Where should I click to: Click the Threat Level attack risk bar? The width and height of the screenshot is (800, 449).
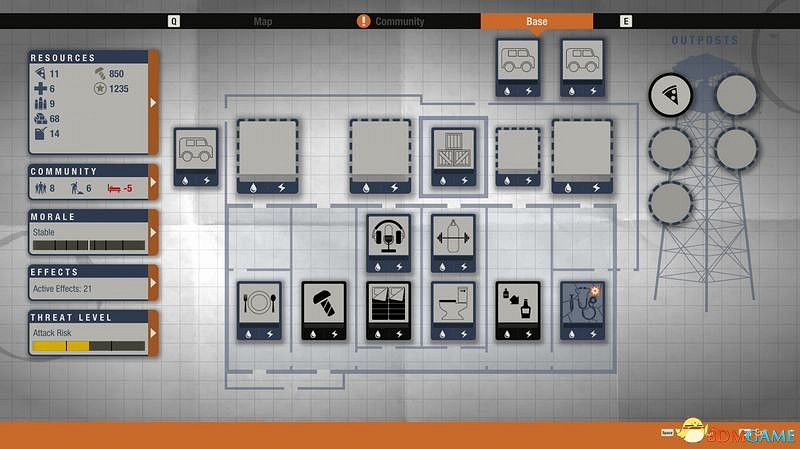[x=88, y=346]
